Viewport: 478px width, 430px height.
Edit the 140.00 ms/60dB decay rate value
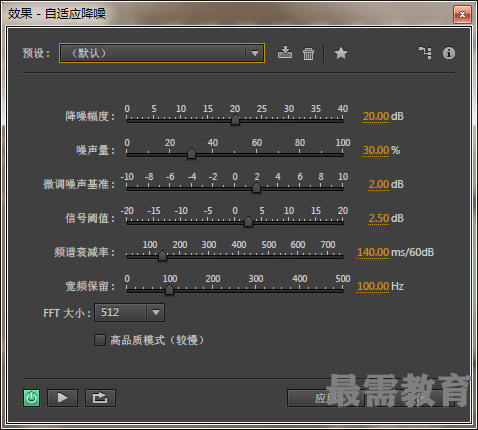pyautogui.click(x=373, y=252)
